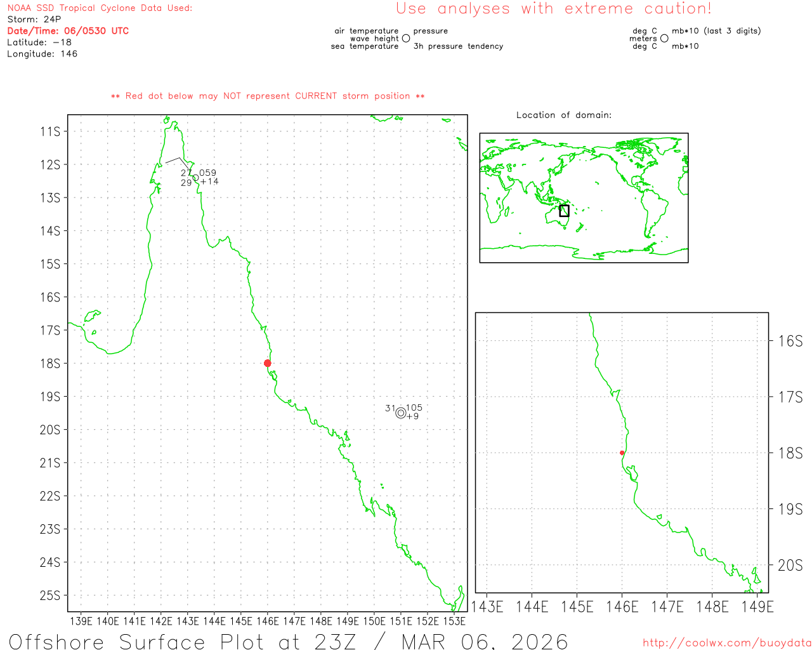The width and height of the screenshot is (812, 650).
Task: Click the 'Date/Time: 06/0530 UTC' text
Action: coord(68,31)
